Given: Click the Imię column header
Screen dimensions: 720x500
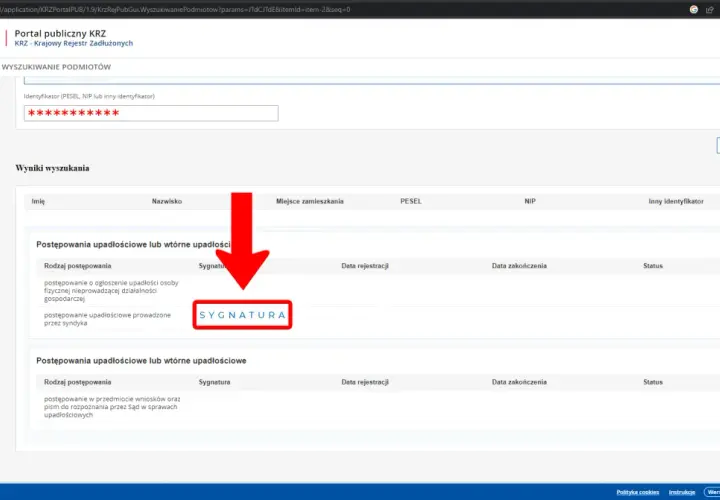Looking at the screenshot, I should pyautogui.click(x=38, y=201).
